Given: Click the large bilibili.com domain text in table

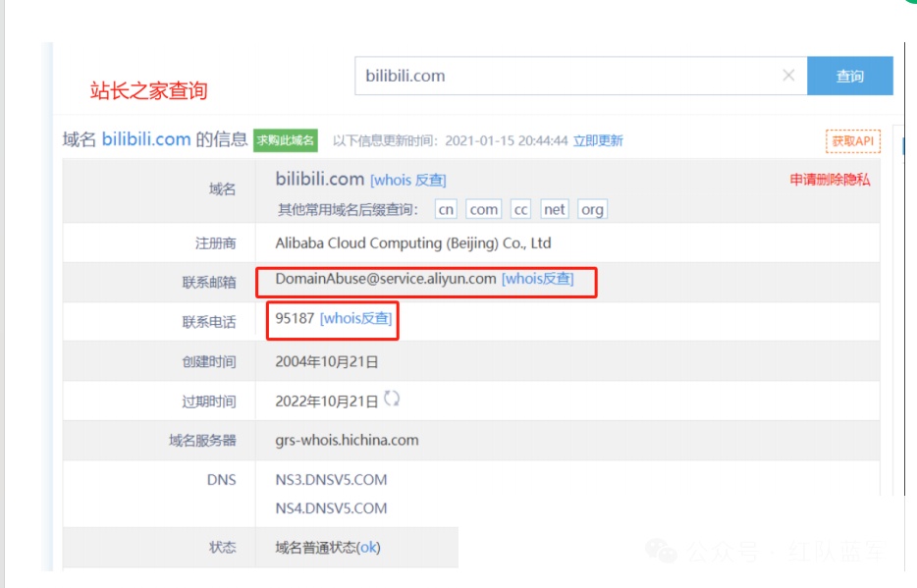Looking at the screenshot, I should [x=320, y=179].
